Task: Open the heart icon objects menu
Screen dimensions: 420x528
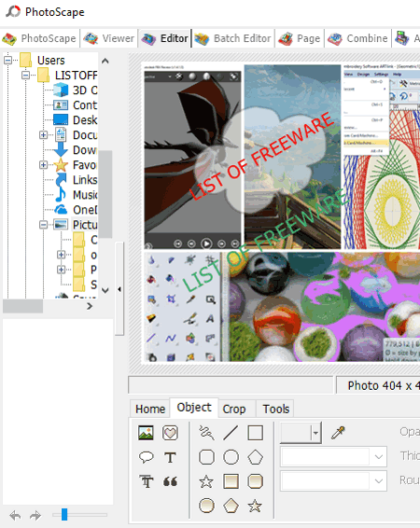Action: click(170, 433)
